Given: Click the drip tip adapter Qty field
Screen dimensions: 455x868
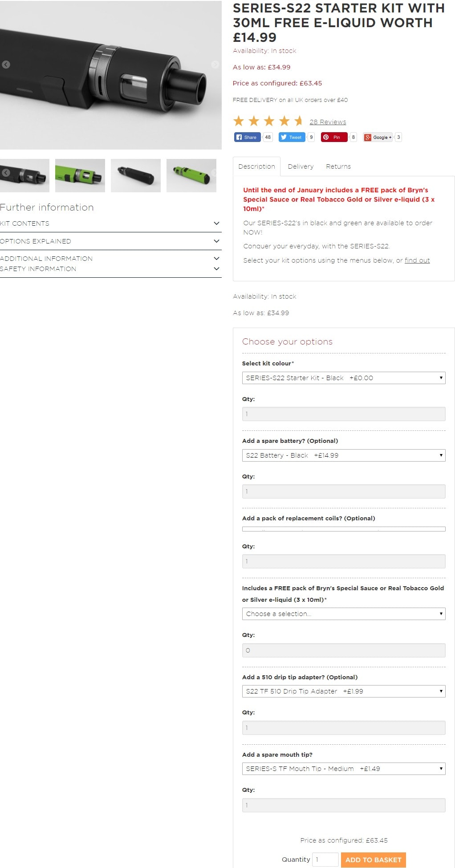Looking at the screenshot, I should coord(344,728).
